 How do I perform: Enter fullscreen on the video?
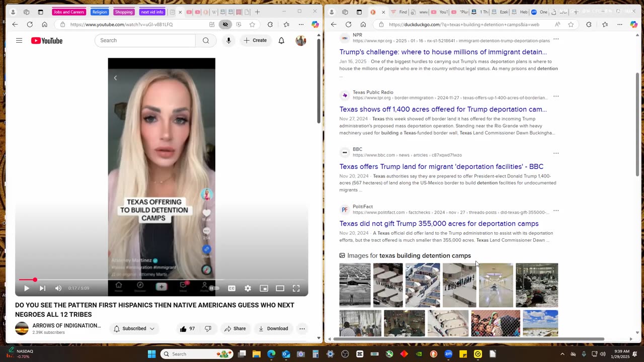pos(296,288)
